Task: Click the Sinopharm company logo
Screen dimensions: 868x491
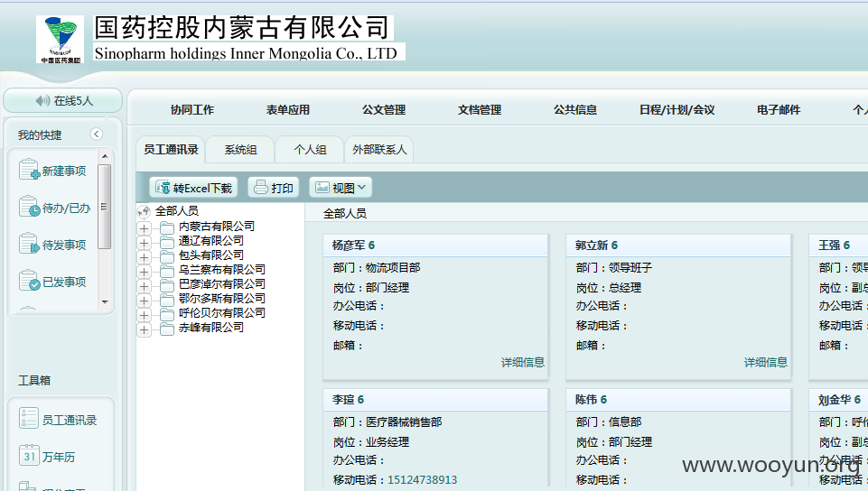Action: coord(60,39)
